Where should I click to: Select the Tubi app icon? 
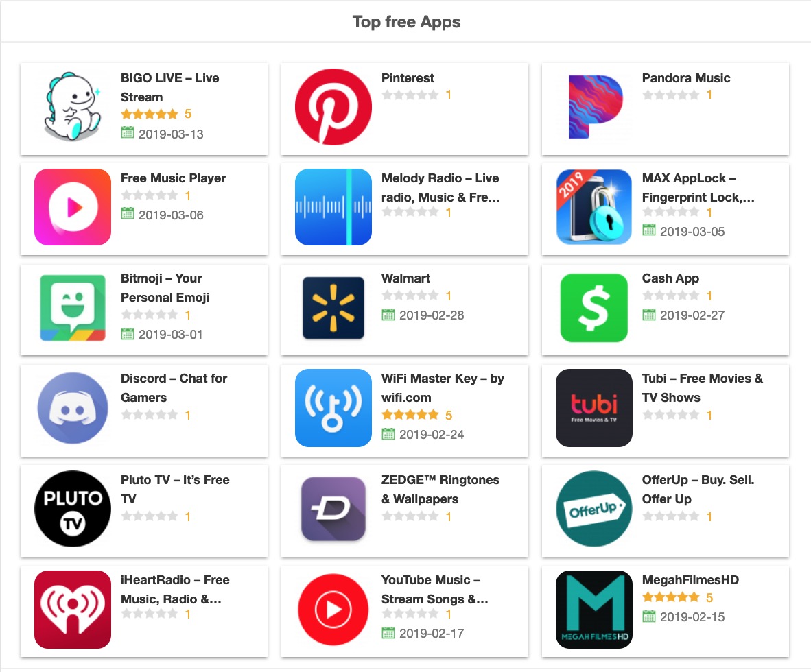pyautogui.click(x=593, y=408)
